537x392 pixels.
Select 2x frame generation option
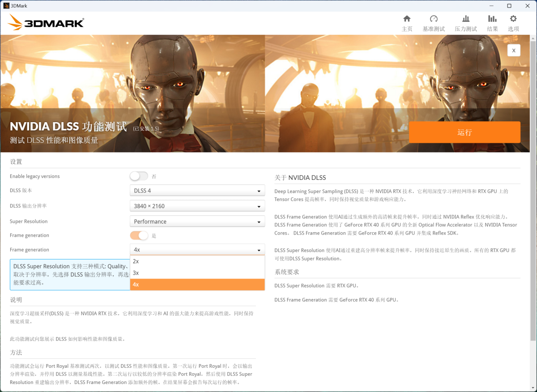click(x=197, y=261)
